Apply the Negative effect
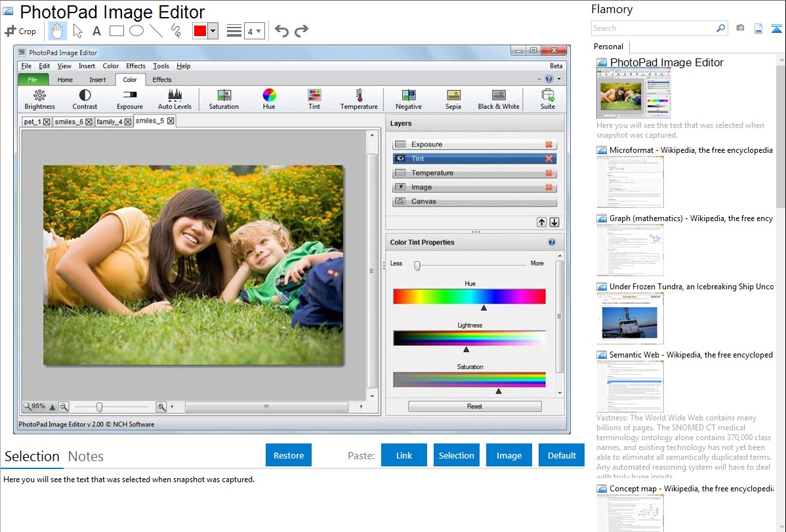The width and height of the screenshot is (786, 532). [x=409, y=99]
